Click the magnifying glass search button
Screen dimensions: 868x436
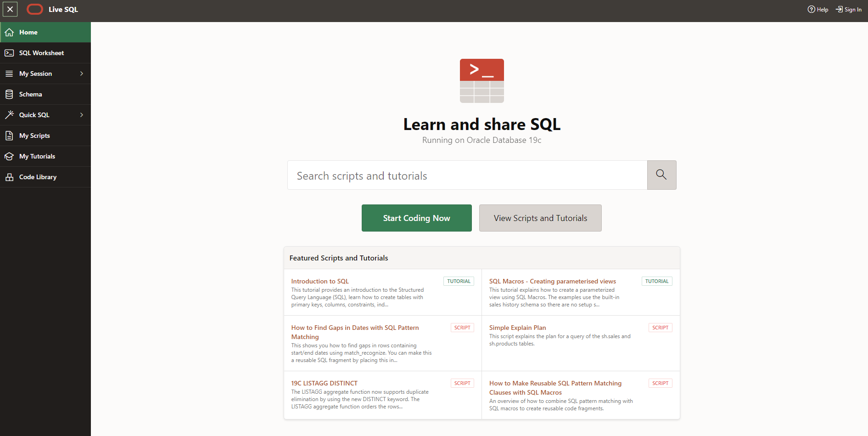(x=661, y=175)
